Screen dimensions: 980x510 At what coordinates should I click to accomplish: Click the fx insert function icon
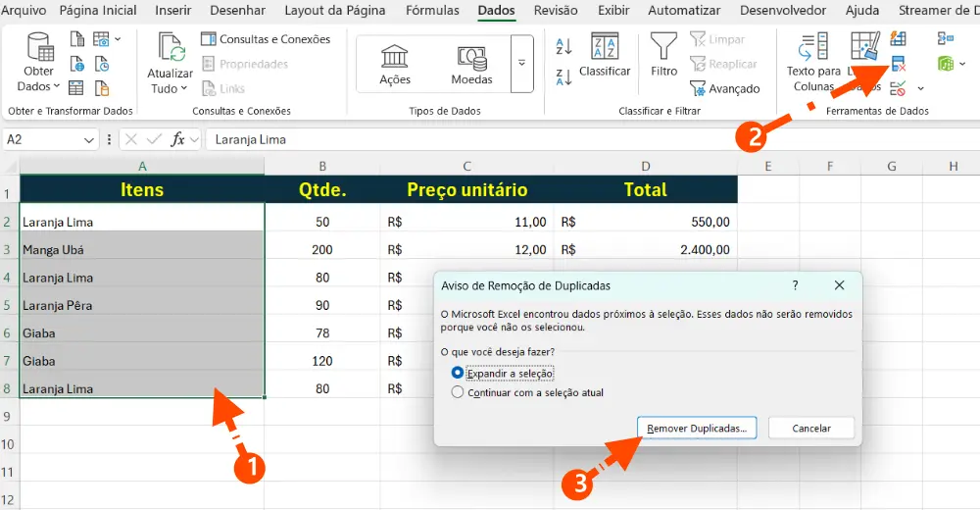(178, 139)
